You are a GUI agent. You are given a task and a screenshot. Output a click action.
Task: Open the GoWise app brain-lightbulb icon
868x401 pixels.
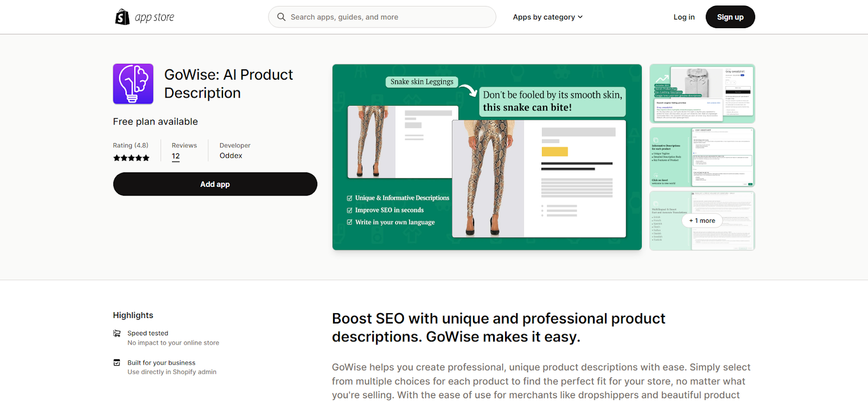133,84
